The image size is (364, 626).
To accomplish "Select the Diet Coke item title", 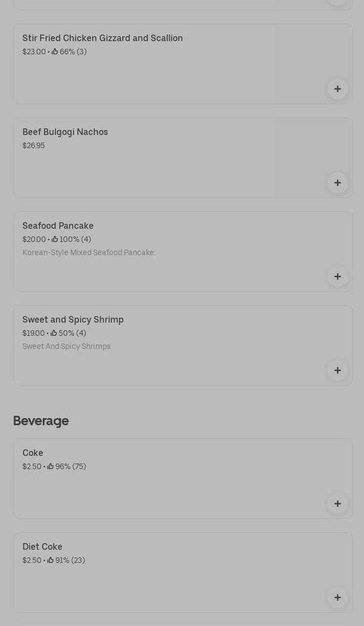I will pos(42,547).
